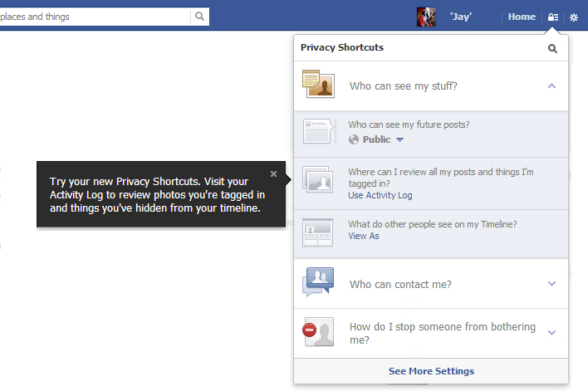The width and height of the screenshot is (588, 391).
Task: Expand 'How do I stop someone from bothering me?'
Action: [552, 333]
